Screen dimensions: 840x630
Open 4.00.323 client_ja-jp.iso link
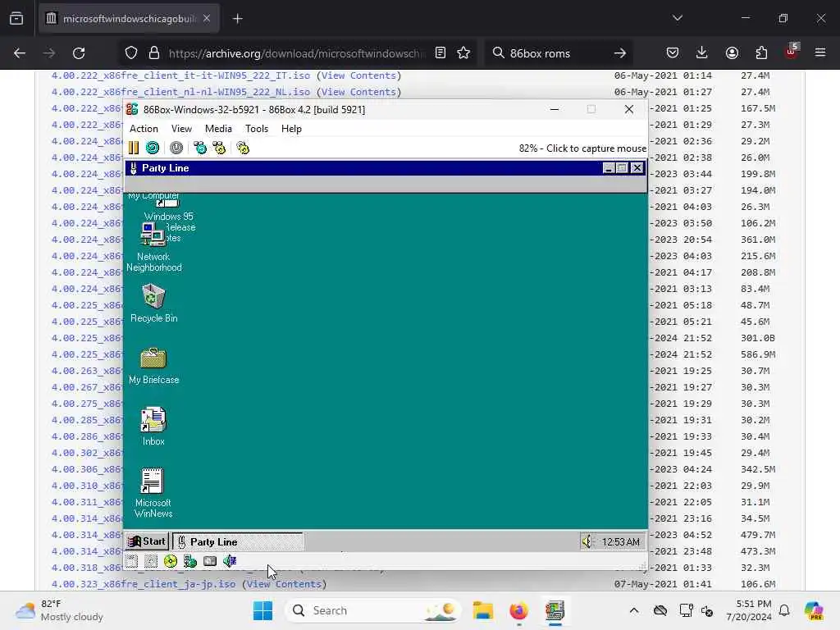point(143,584)
